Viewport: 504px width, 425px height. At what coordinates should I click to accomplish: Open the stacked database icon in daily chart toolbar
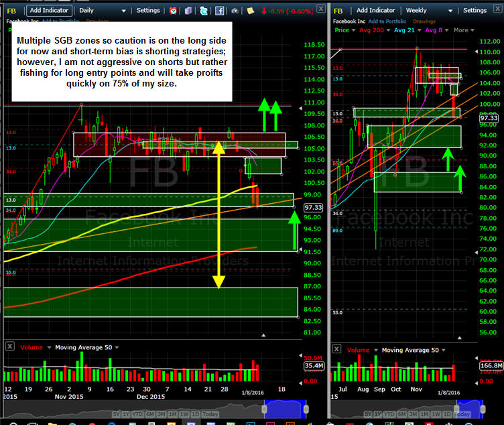188,11
